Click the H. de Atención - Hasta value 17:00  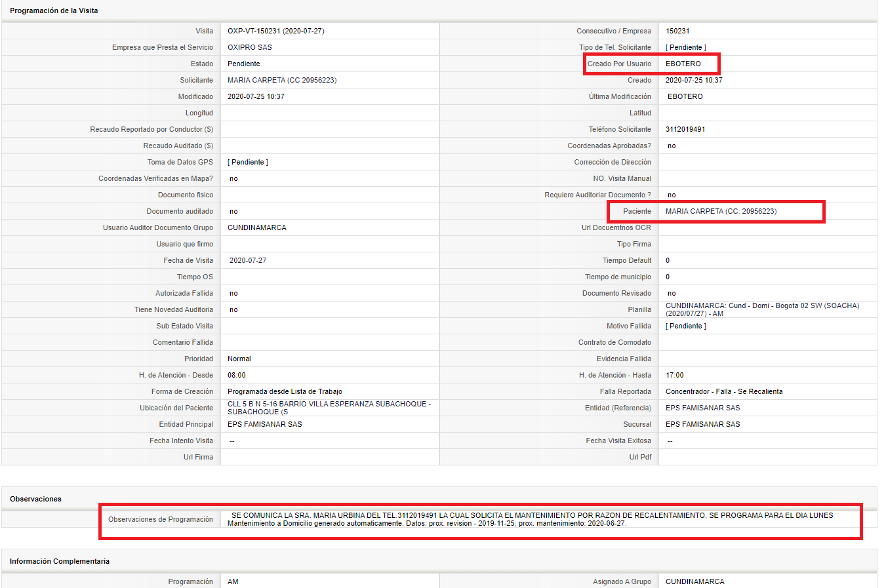pos(675,375)
